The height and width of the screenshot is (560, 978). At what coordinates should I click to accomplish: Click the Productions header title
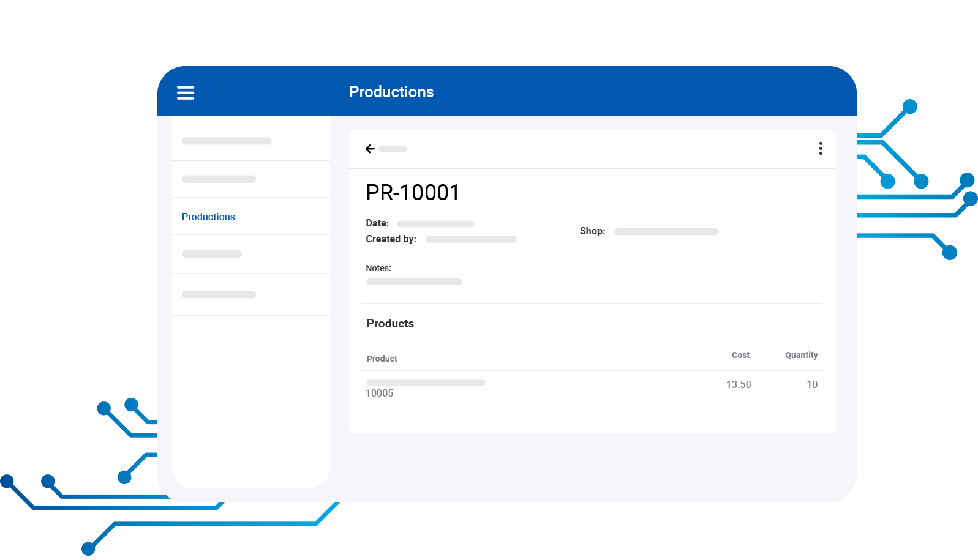tap(391, 92)
